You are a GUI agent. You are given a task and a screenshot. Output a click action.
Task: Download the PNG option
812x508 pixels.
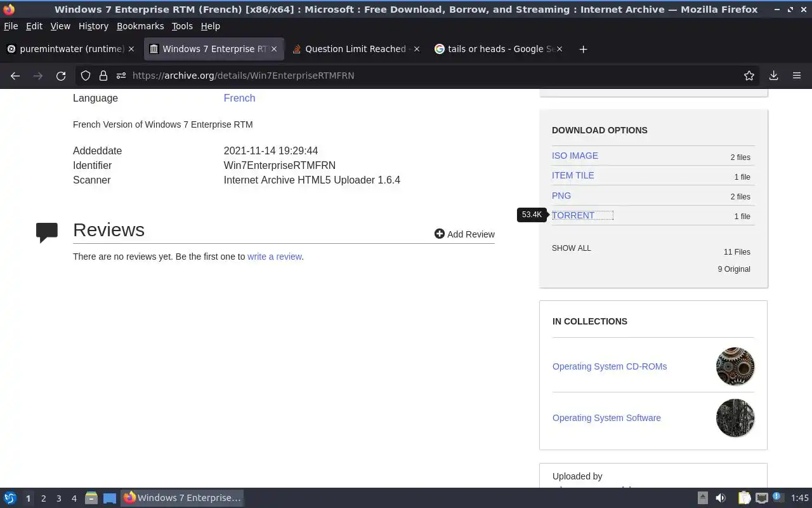click(561, 196)
